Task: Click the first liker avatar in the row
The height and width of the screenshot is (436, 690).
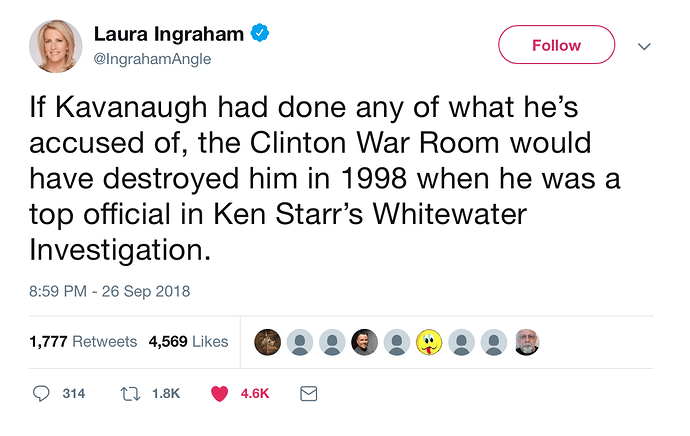Action: click(267, 342)
